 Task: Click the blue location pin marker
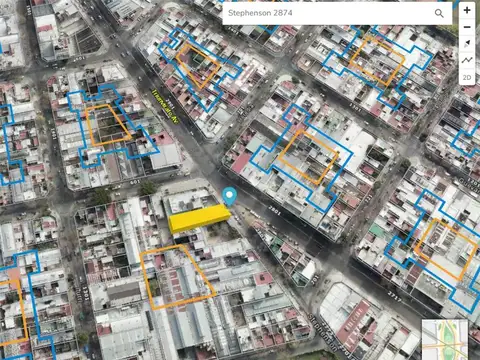coord(229,196)
